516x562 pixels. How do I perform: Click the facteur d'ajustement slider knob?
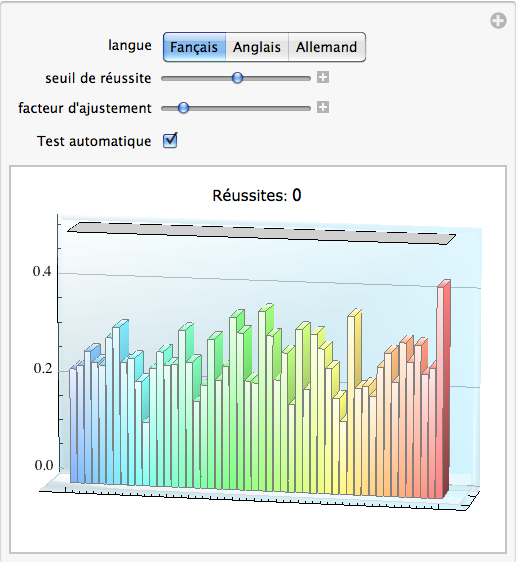[x=183, y=108]
